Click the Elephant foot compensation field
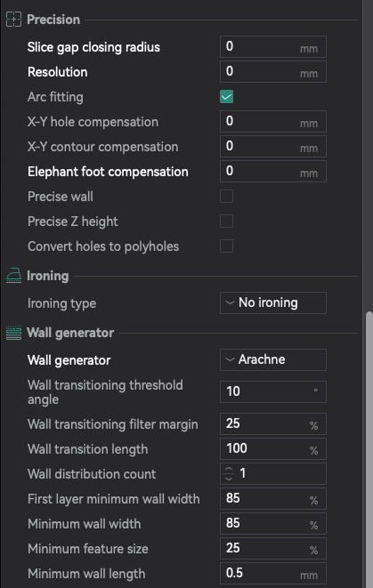Viewport: 373px width, 588px height. (x=273, y=172)
